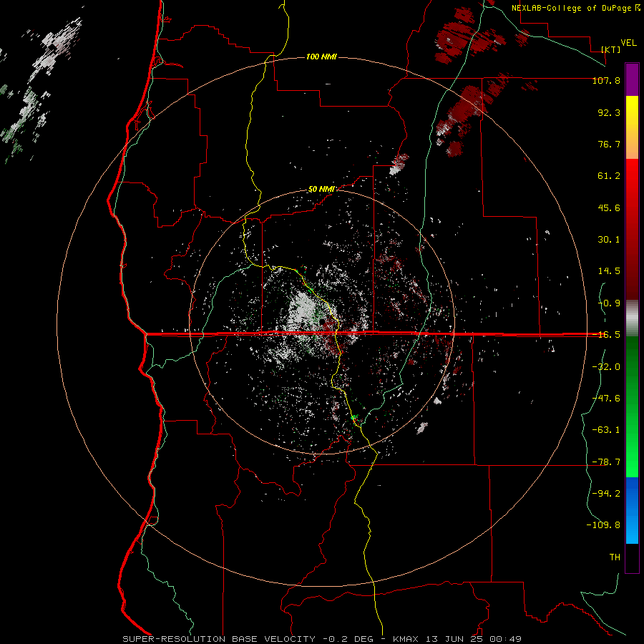Select the -32.0 scale value
This screenshot has height=644, width=644.
(606, 367)
